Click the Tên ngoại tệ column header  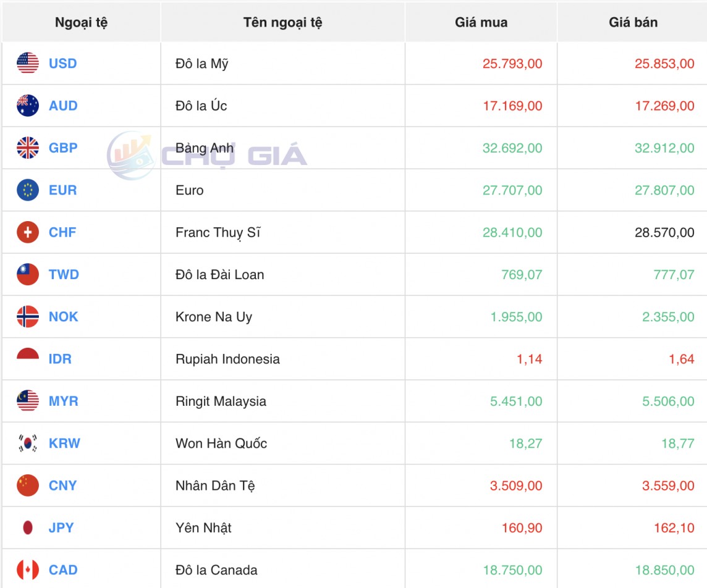[282, 23]
